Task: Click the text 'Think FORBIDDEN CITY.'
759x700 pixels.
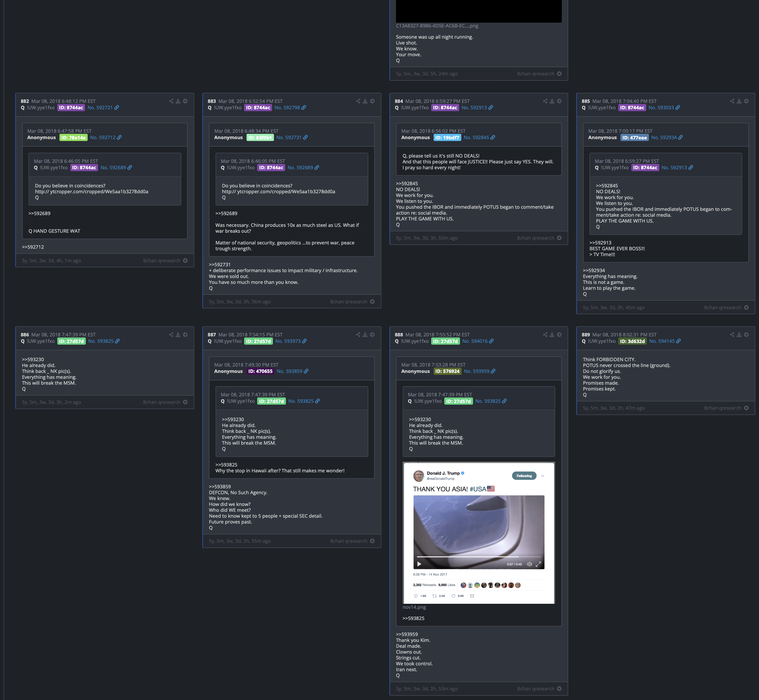Action: pos(609,360)
